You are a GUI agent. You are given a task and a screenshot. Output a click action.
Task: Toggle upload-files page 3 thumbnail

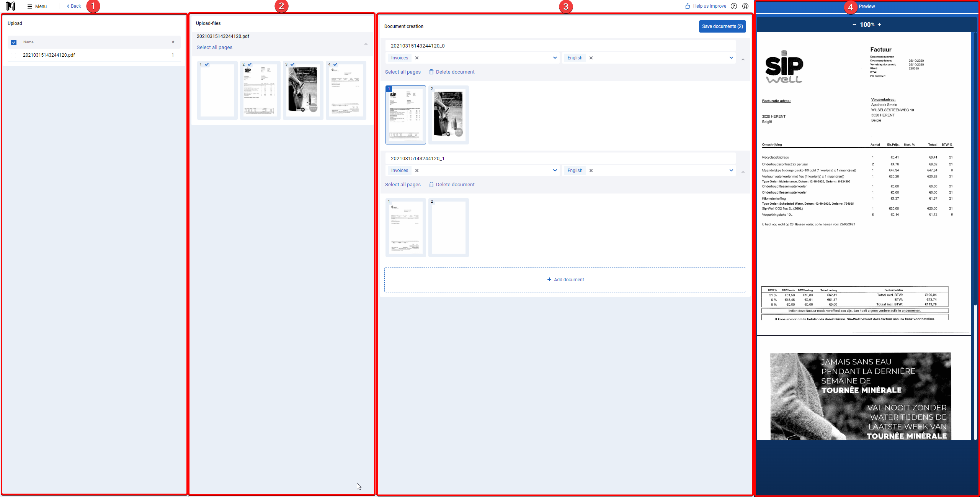pos(303,90)
